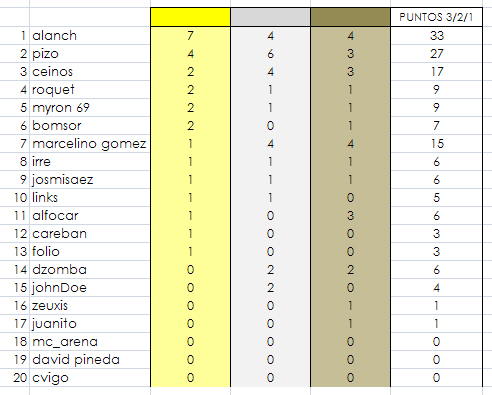Click alanch's yellow column value 7
Screen dimensions: 492x395
[x=190, y=35]
